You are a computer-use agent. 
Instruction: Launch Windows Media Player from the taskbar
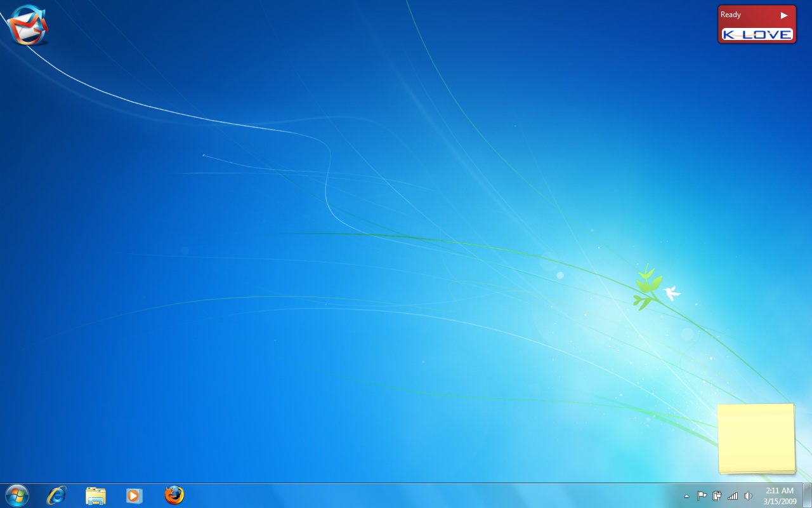(134, 495)
